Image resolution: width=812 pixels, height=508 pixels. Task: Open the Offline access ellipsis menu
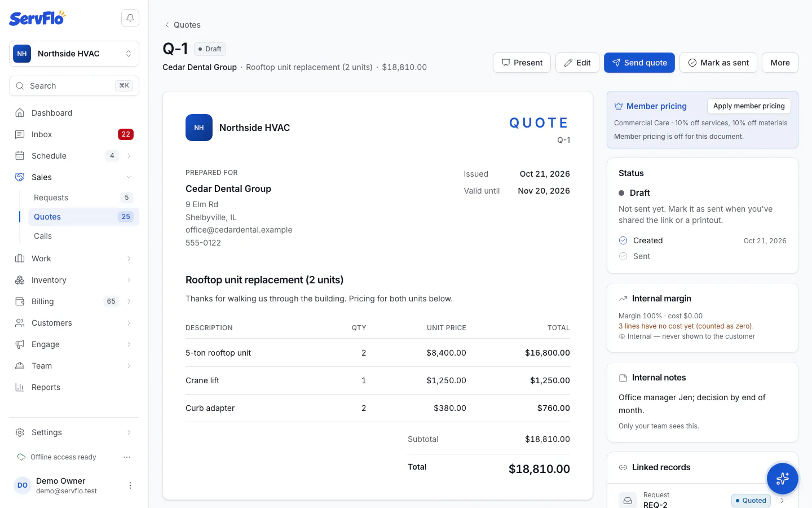pos(127,457)
